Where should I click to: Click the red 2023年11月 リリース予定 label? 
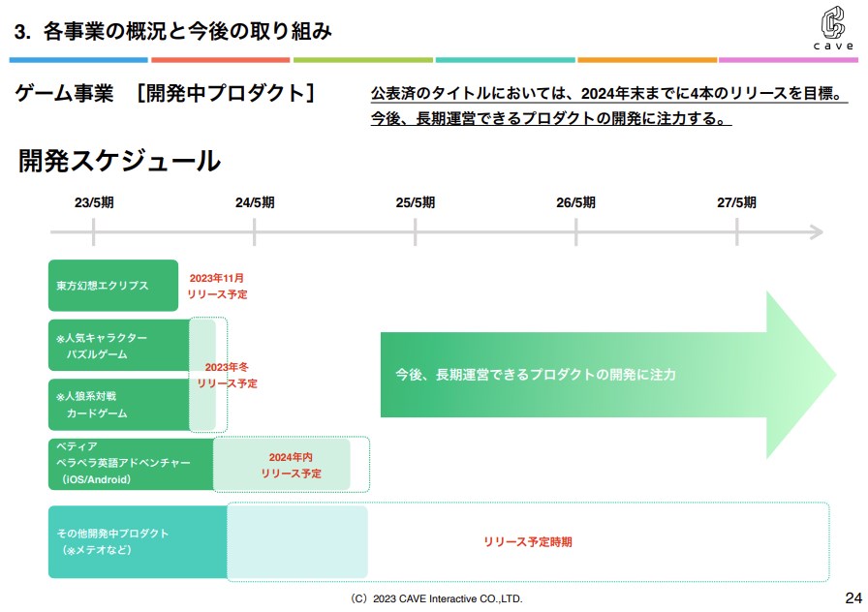[217, 286]
